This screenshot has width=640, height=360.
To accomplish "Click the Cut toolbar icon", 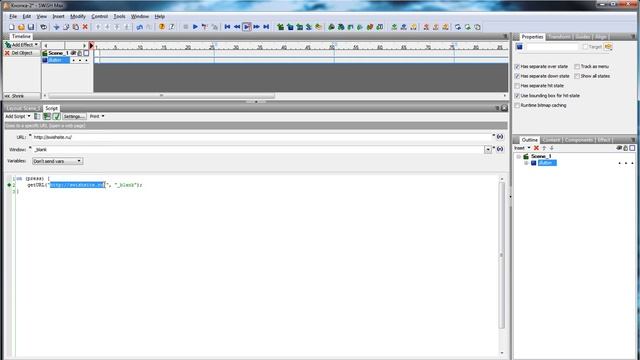I will 56,27.
